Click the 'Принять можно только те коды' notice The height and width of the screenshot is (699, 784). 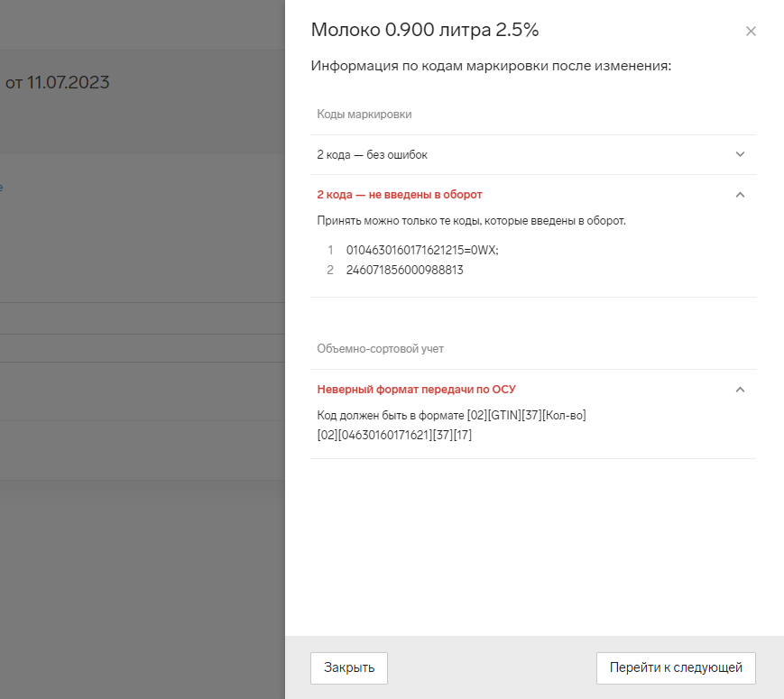[471, 221]
